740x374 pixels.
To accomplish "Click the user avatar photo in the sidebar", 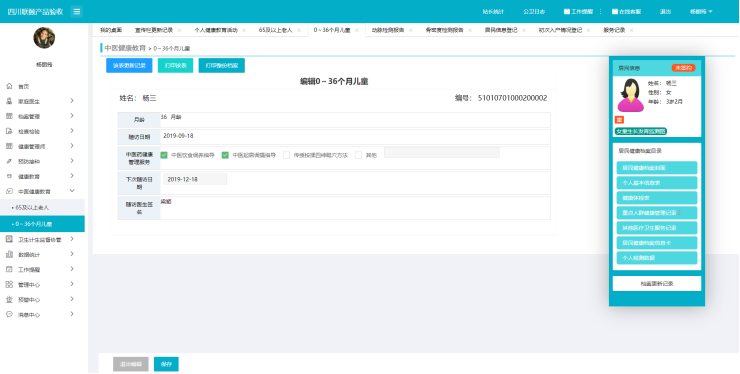I will [x=44, y=38].
